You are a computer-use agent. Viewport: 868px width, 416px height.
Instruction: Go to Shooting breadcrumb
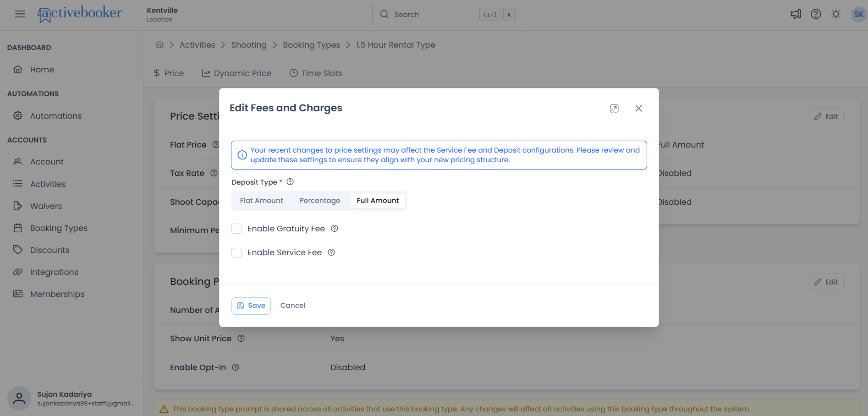249,45
